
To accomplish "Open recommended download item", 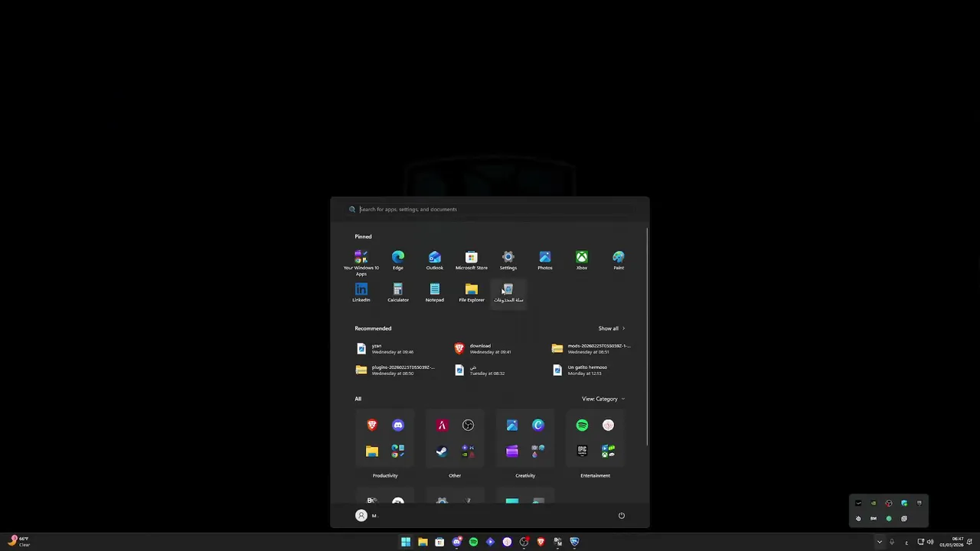I will (483, 348).
